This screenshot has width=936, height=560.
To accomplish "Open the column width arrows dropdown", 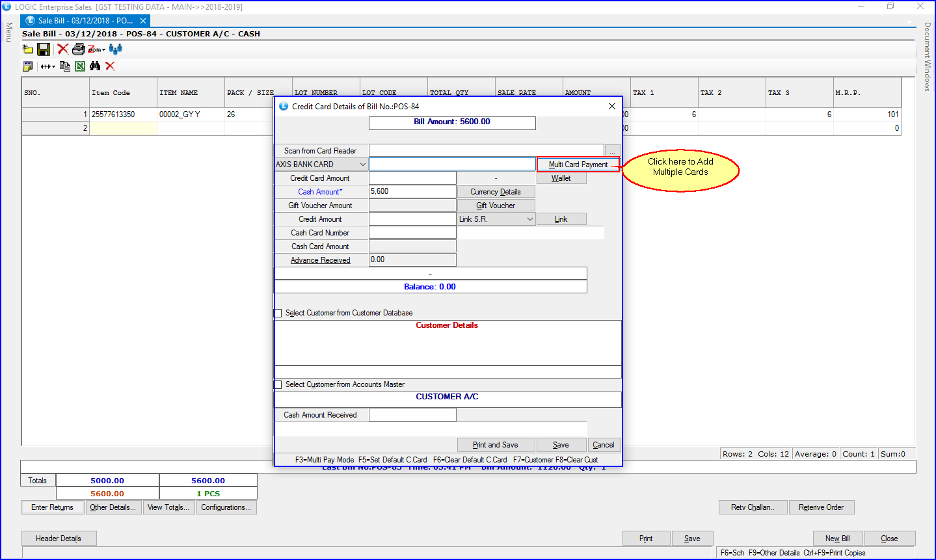I will tap(48, 66).
